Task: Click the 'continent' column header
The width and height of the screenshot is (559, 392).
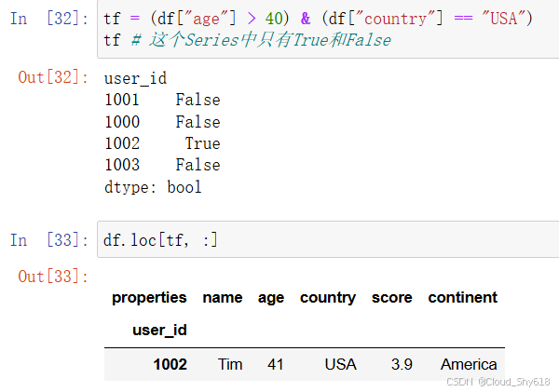Action: (462, 298)
